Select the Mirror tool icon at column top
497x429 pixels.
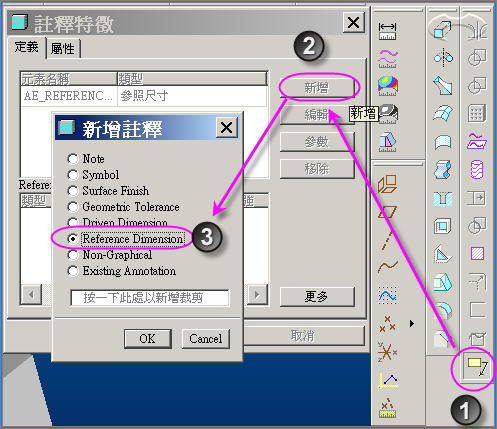[477, 30]
